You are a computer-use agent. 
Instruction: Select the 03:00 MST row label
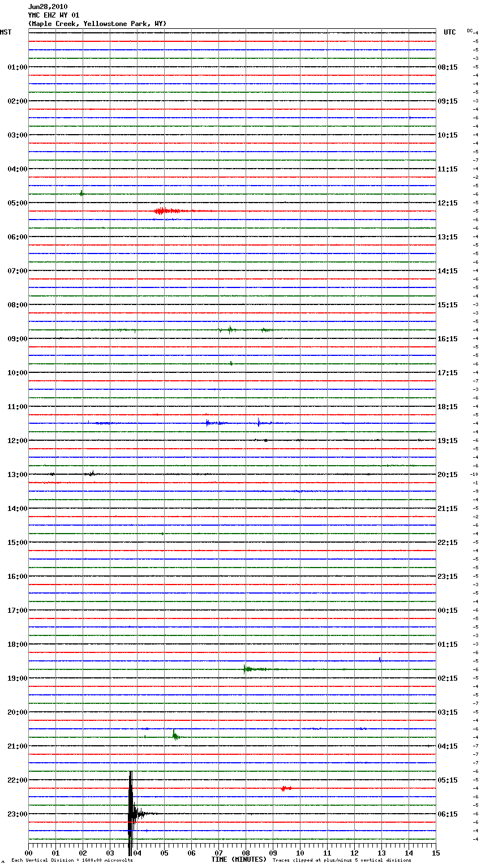click(18, 135)
